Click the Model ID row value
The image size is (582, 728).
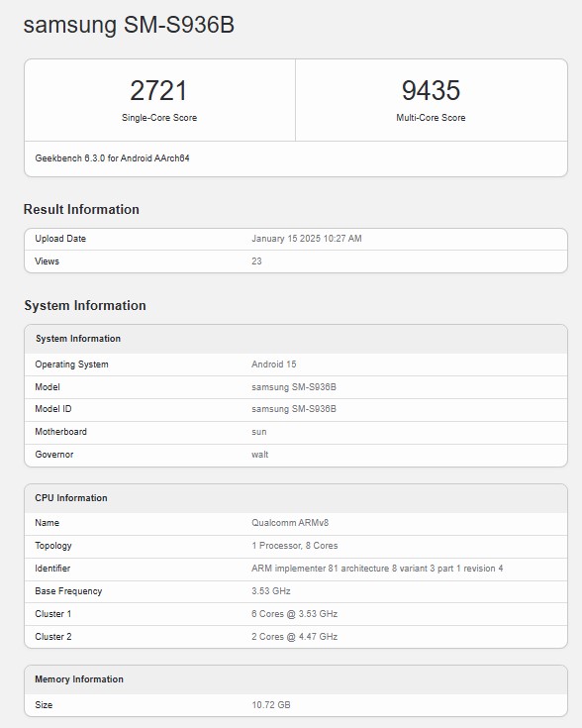coord(294,409)
